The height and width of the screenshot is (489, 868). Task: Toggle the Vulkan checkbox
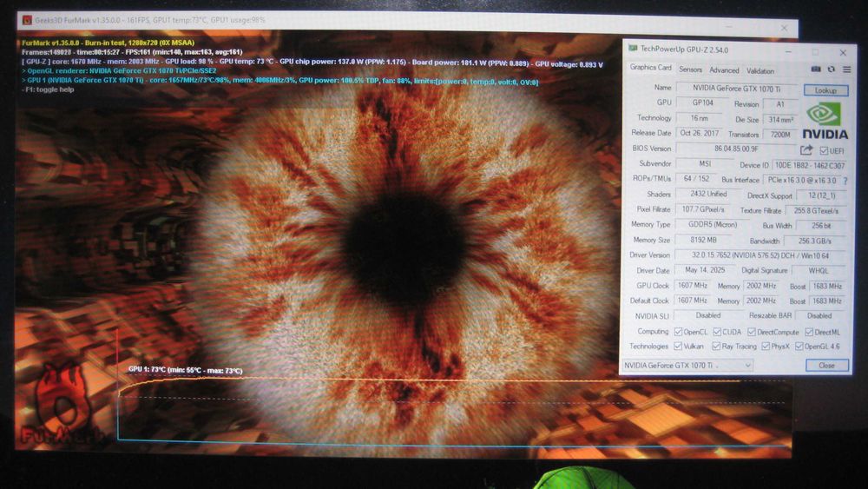point(678,346)
